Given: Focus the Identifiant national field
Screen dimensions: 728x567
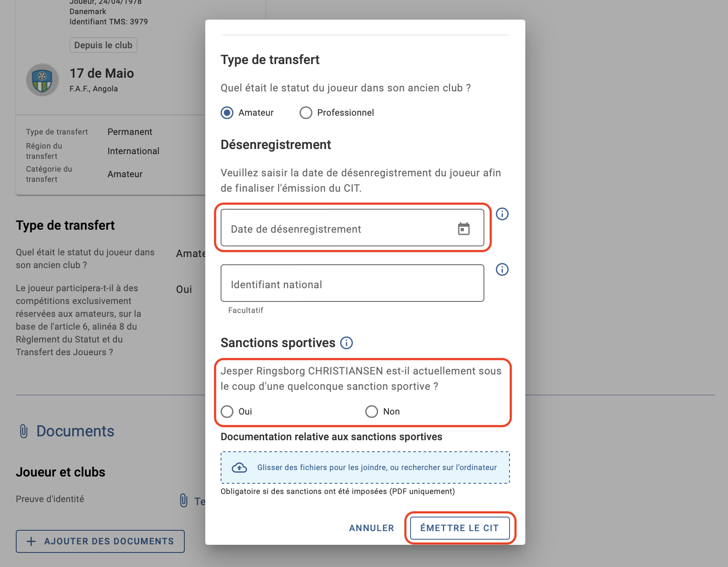Looking at the screenshot, I should tap(352, 283).
